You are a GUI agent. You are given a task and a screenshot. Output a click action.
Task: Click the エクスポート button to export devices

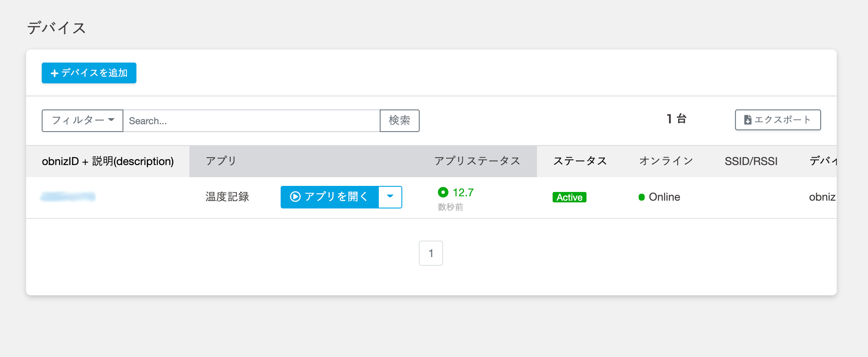777,120
